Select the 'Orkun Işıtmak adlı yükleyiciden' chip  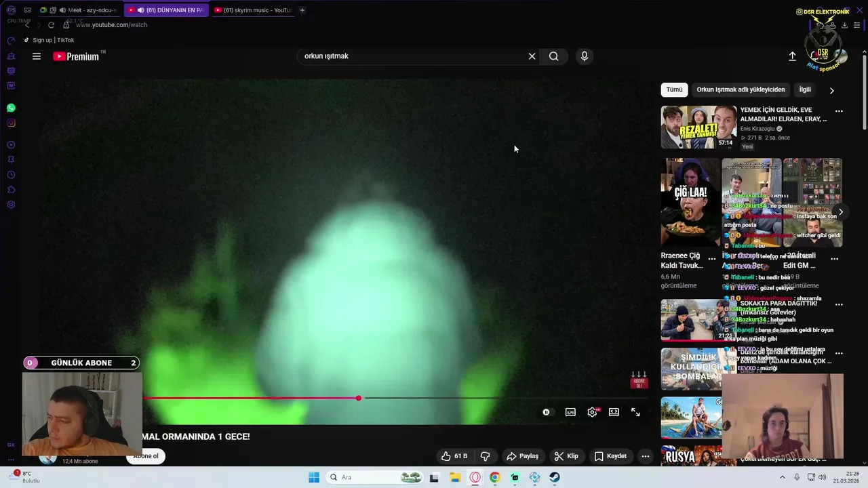coord(741,89)
